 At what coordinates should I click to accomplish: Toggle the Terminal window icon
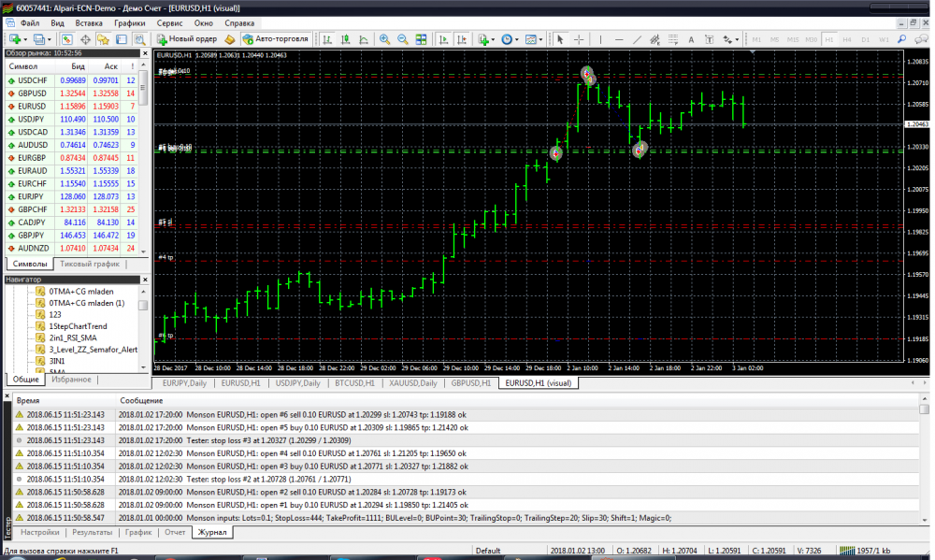pos(121,39)
